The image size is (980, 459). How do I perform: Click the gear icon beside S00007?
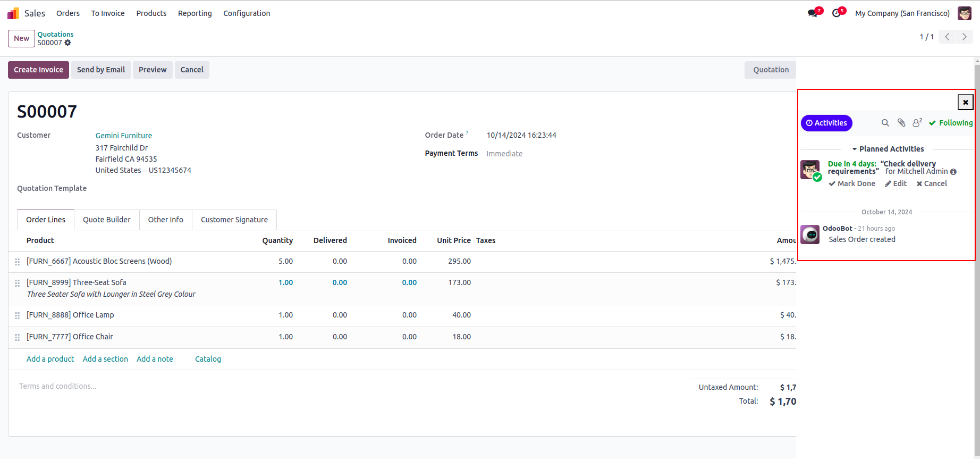tap(68, 43)
